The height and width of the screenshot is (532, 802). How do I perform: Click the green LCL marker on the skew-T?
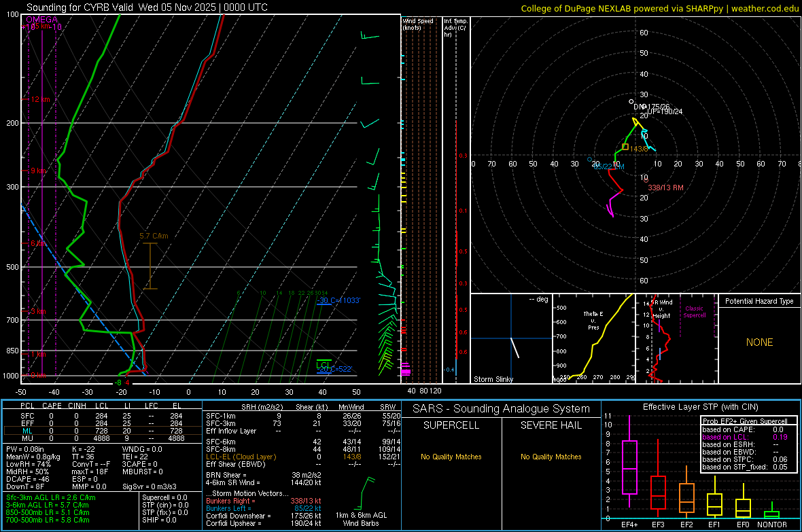click(x=324, y=365)
